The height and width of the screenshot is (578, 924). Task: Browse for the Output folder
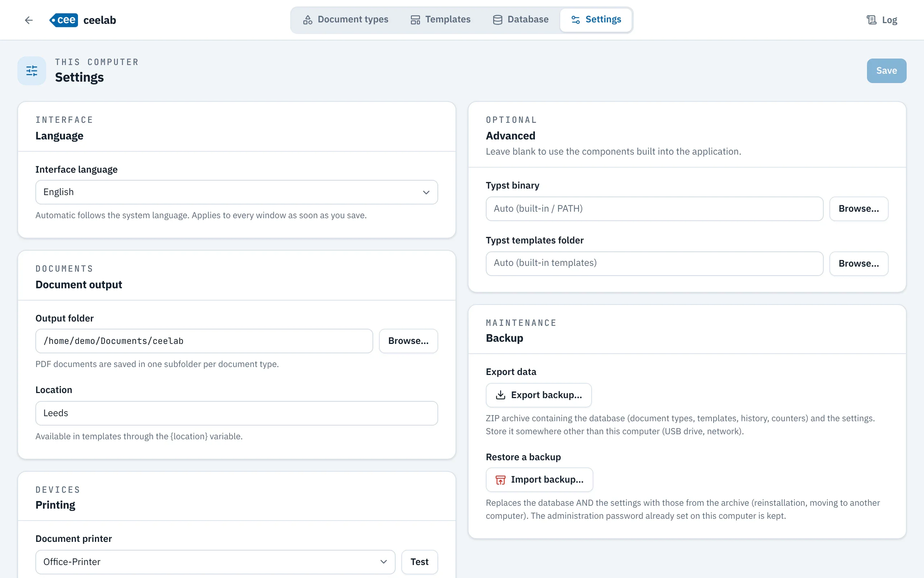(x=408, y=341)
